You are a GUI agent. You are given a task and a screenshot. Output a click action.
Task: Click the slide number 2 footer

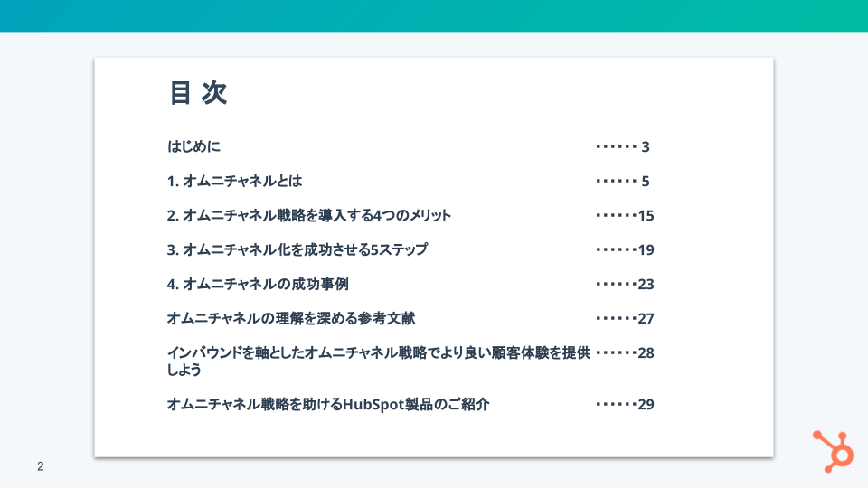pyautogui.click(x=40, y=466)
